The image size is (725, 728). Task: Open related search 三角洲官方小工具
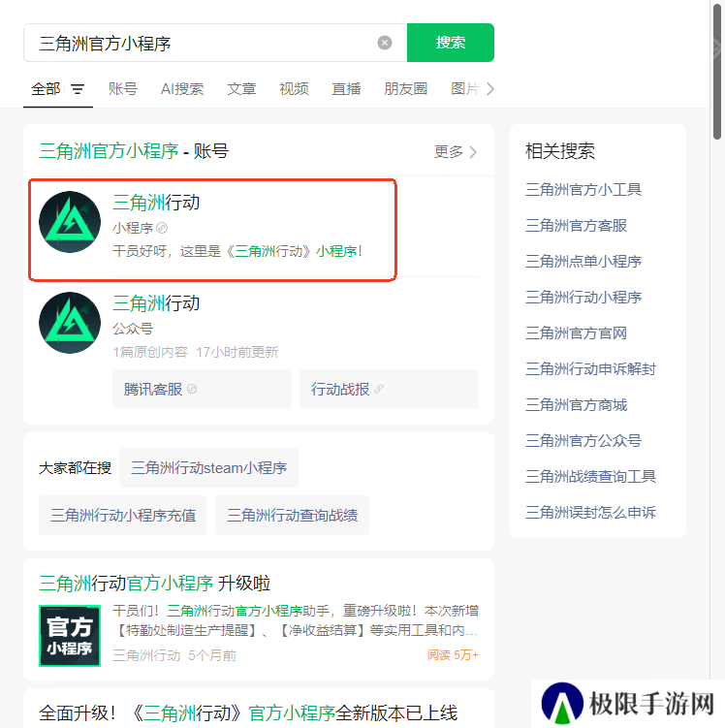[x=583, y=189]
